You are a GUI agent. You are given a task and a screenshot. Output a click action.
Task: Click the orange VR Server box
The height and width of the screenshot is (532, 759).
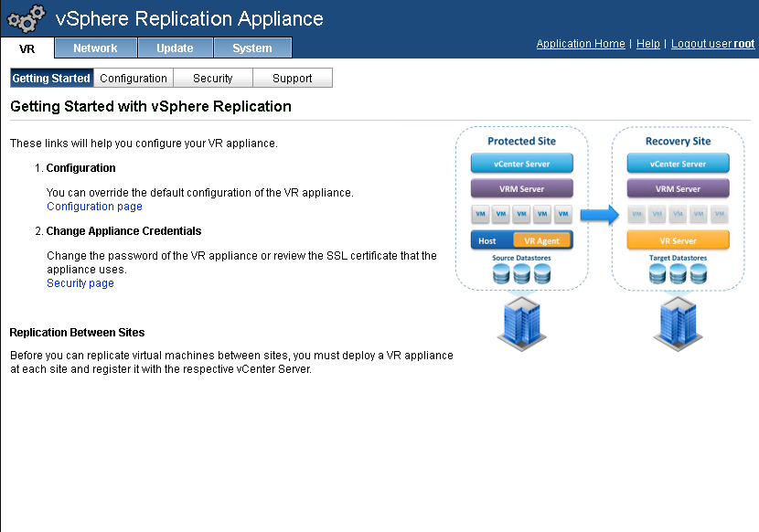coord(678,240)
